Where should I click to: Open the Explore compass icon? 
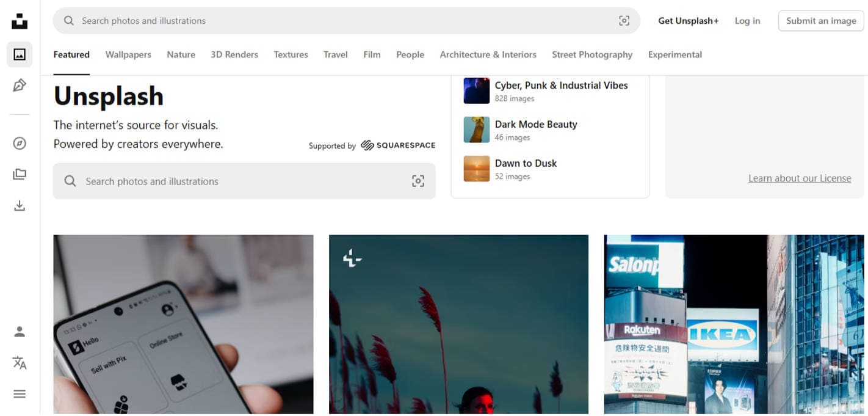click(x=20, y=144)
